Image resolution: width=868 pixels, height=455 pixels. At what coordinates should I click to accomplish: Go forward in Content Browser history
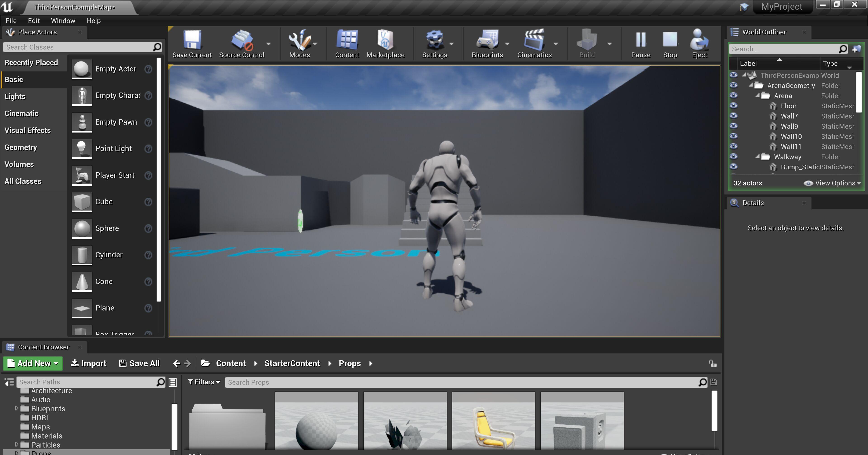tap(188, 363)
